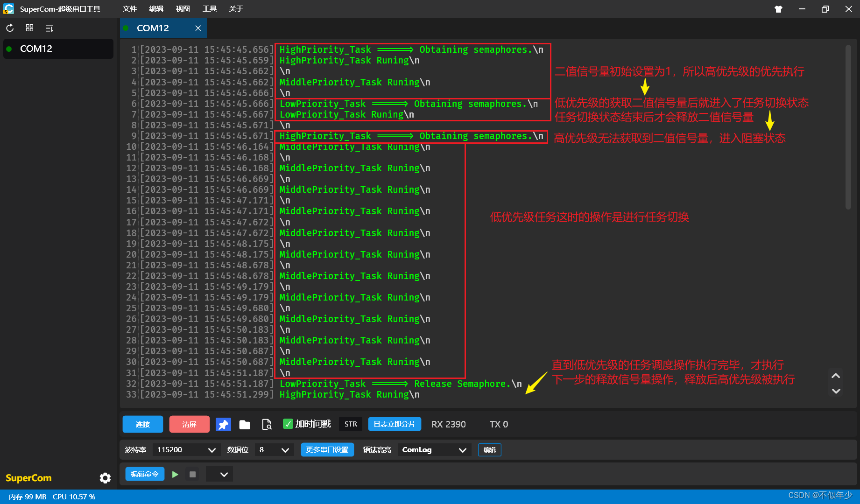The height and width of the screenshot is (504, 860).
Task: Open the skin theme shirt icon
Action: [x=778, y=9]
